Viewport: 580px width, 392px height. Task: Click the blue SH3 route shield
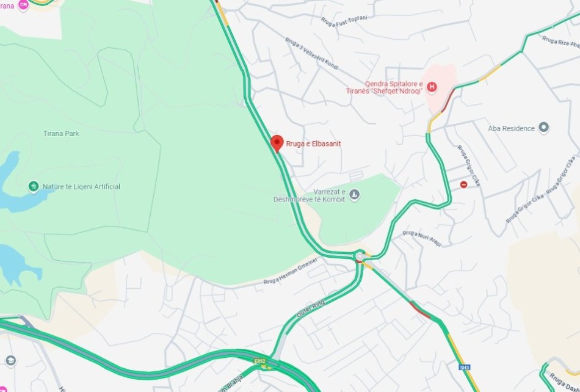coord(464,367)
